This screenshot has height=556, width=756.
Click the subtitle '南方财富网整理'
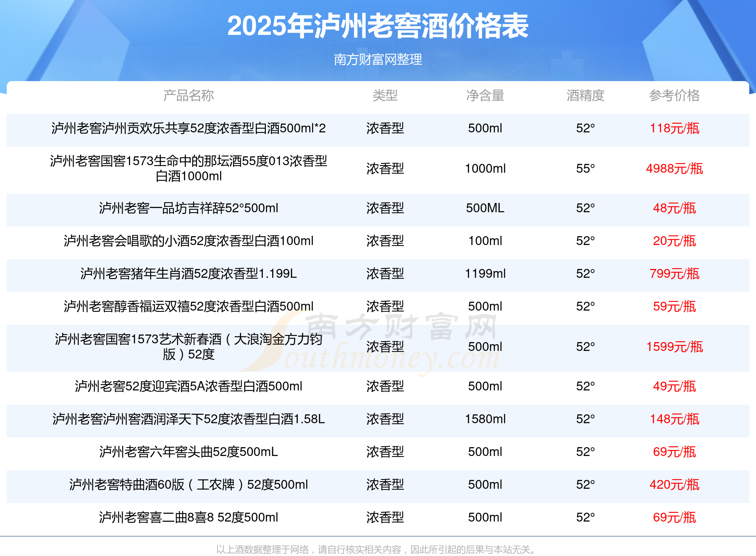click(x=378, y=59)
